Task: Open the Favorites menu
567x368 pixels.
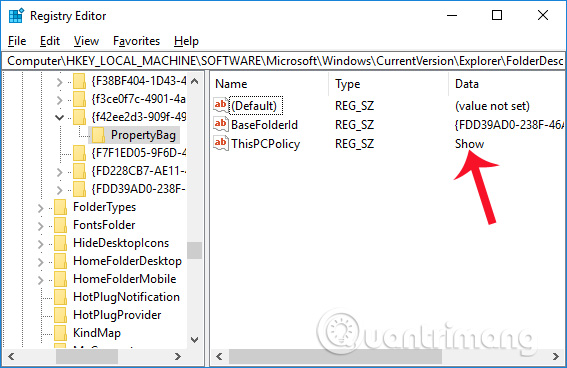Action: click(136, 41)
